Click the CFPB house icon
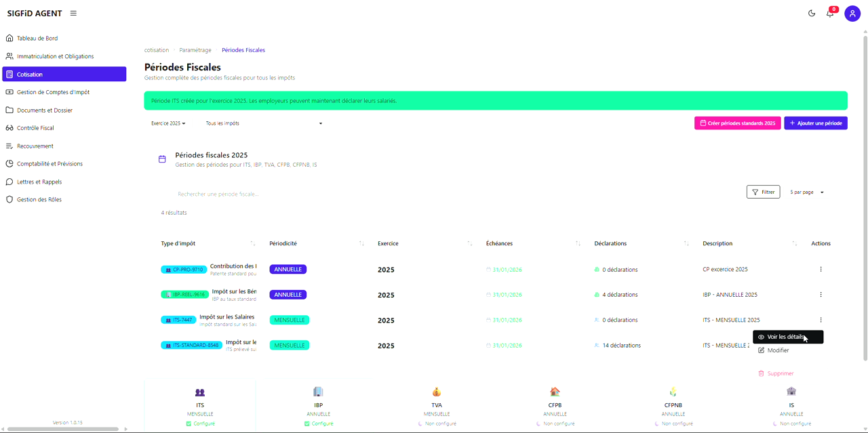The height and width of the screenshot is (433, 868). click(555, 392)
